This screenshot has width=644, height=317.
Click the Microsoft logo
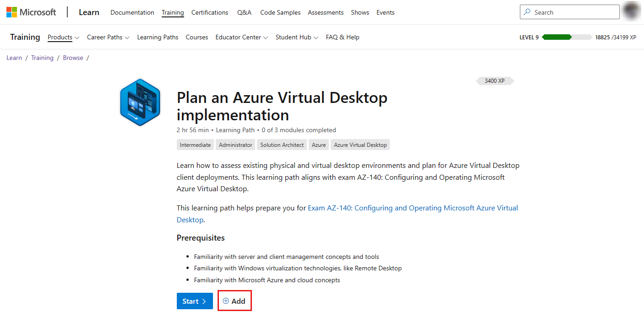click(x=31, y=12)
